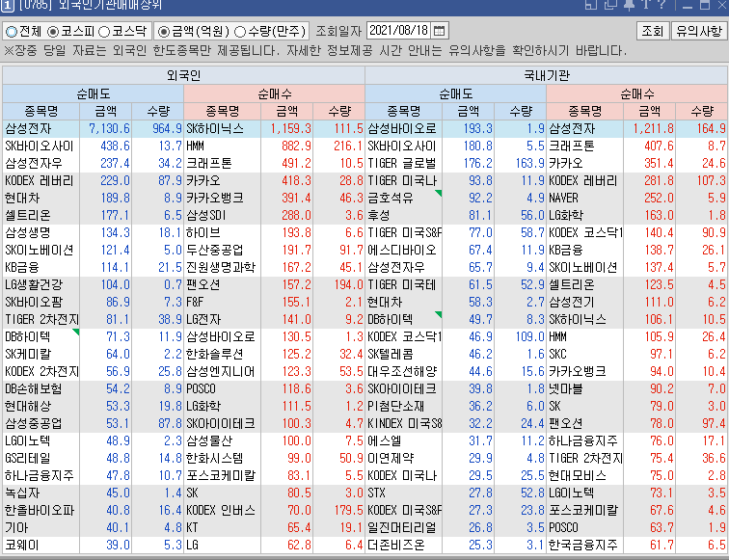This screenshot has height=560, width=729.
Task: Click the duplicate window icon in title bar
Action: 610,4
